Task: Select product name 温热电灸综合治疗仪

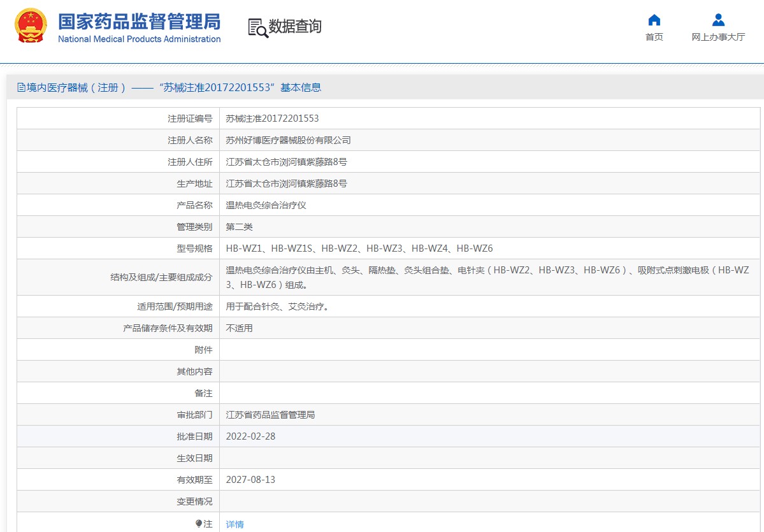Action: (266, 205)
